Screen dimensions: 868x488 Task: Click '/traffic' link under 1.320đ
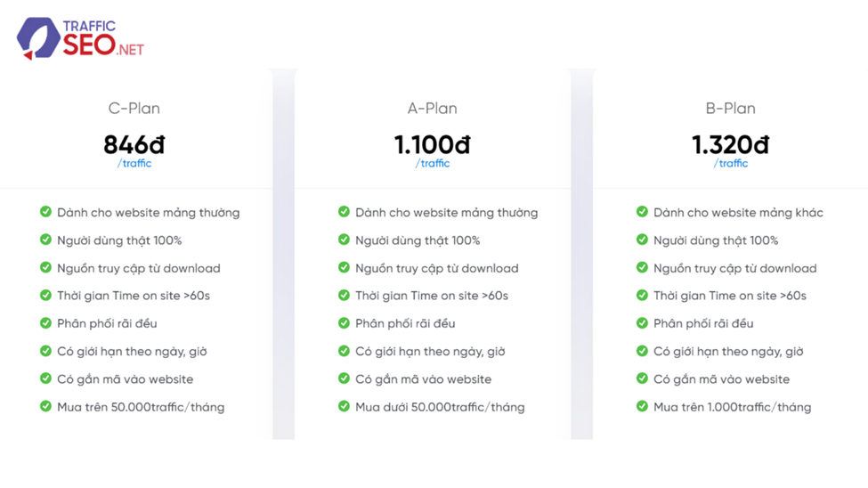click(731, 163)
